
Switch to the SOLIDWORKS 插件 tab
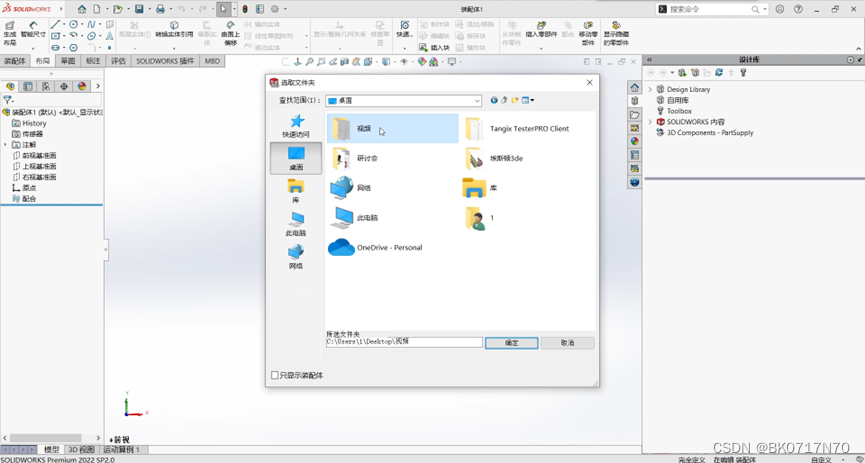coord(165,61)
